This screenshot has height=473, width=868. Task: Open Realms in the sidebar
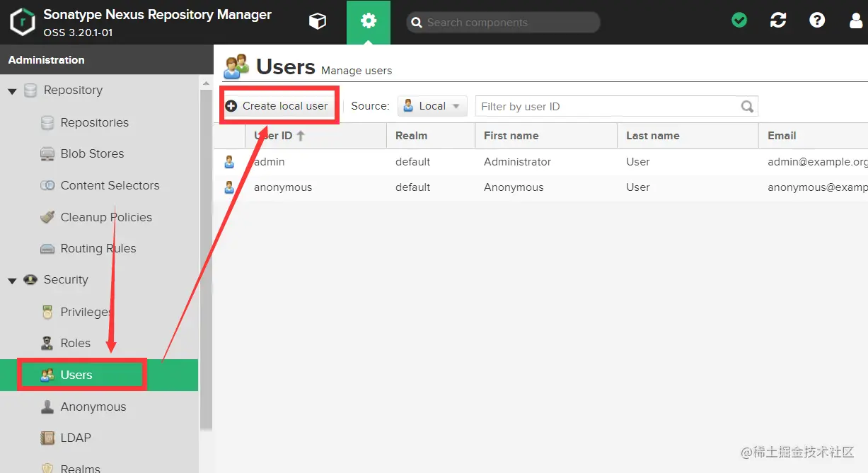tap(81, 468)
